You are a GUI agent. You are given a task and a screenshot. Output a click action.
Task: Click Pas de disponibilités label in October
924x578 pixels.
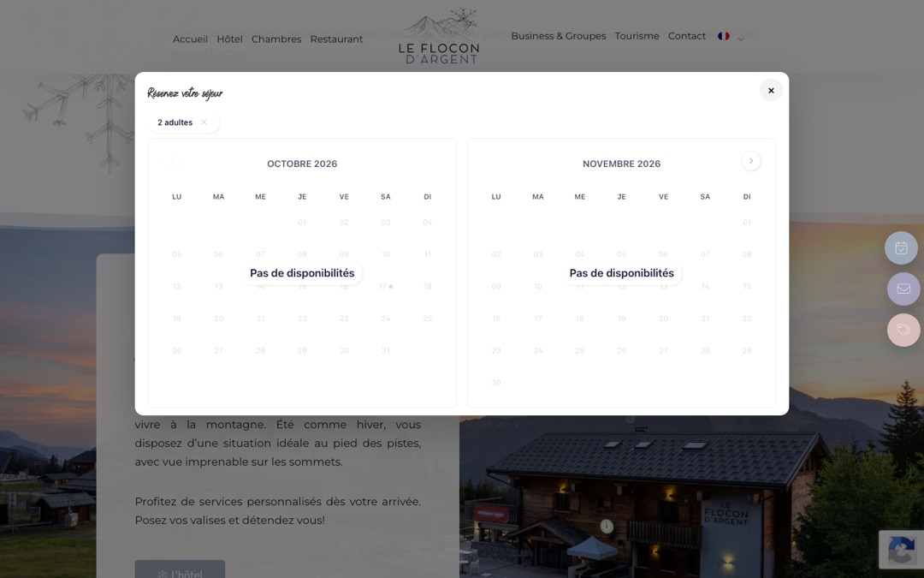pyautogui.click(x=302, y=273)
